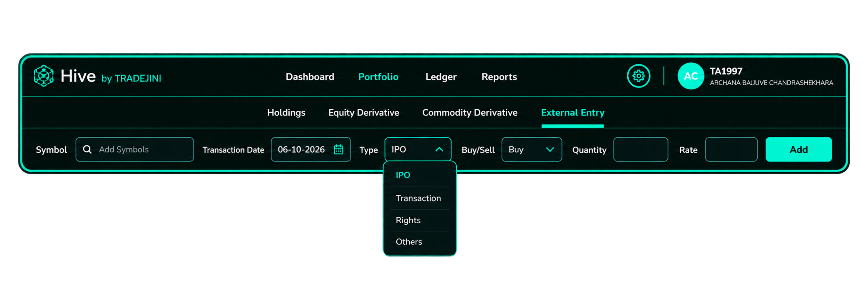Open the Commodity Derivative tab

tap(470, 113)
